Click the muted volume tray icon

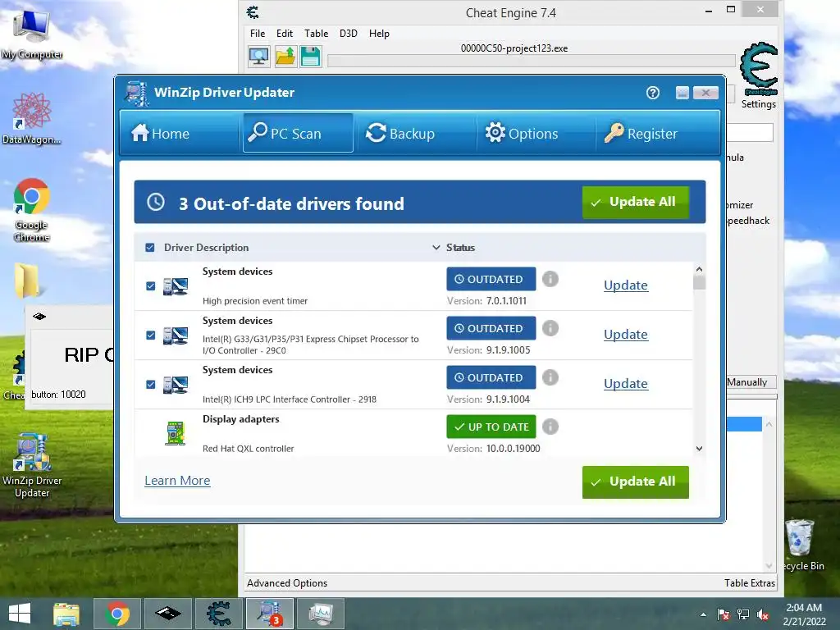pyautogui.click(x=763, y=614)
